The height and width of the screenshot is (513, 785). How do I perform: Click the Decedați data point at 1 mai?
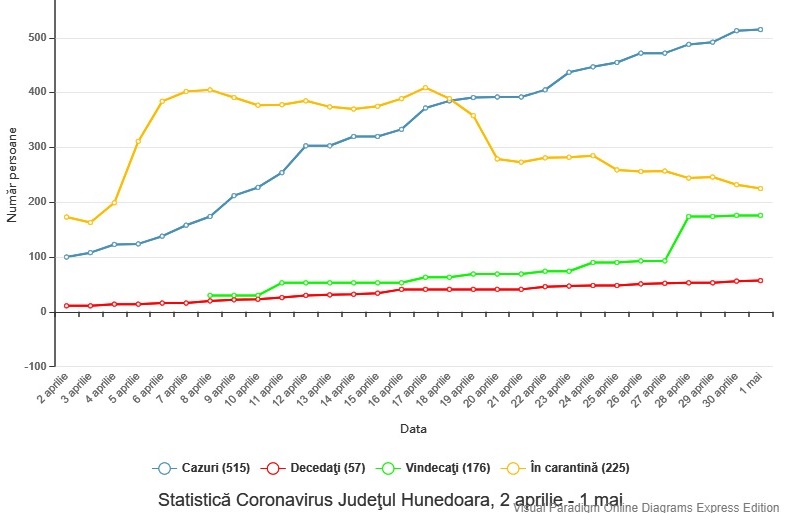click(x=760, y=281)
